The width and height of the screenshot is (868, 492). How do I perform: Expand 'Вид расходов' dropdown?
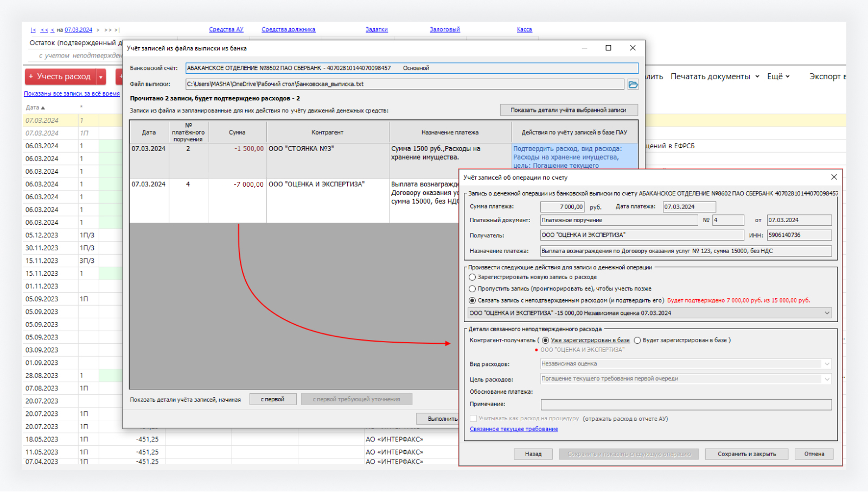click(x=827, y=364)
